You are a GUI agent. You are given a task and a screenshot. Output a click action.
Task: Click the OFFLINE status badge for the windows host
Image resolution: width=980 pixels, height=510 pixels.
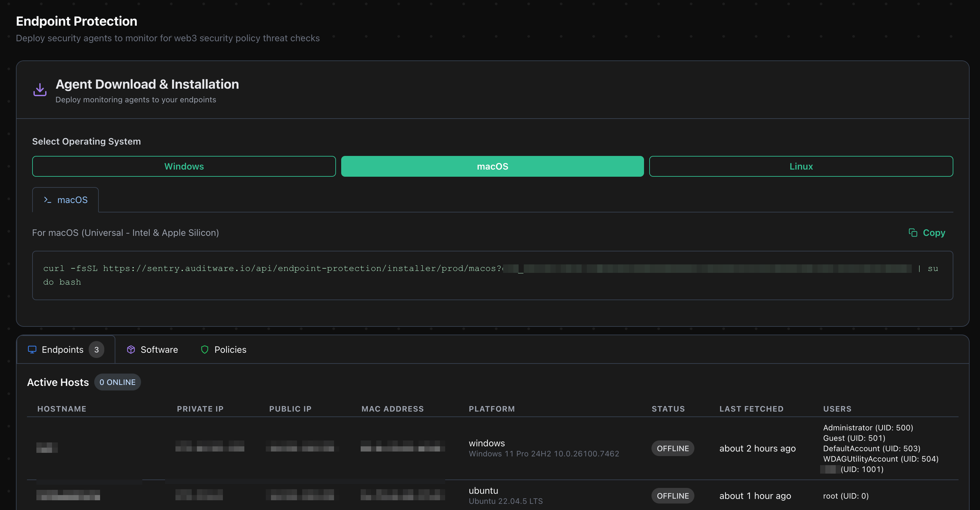pyautogui.click(x=673, y=448)
